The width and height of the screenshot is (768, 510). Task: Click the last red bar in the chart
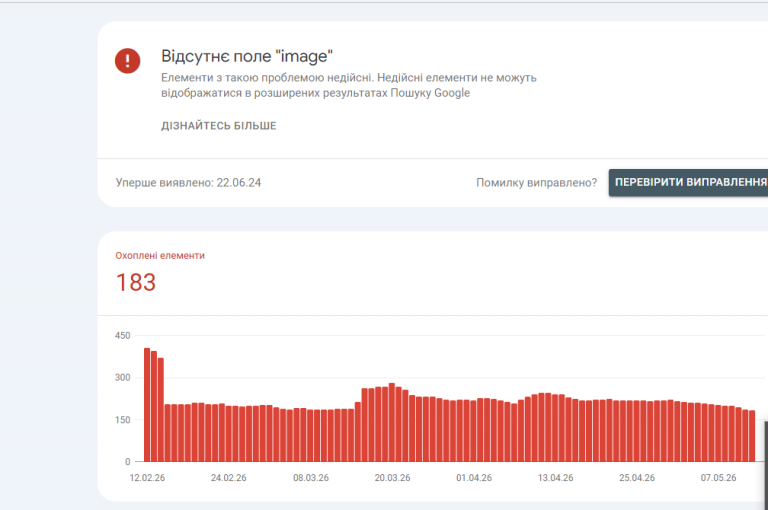[x=752, y=436]
